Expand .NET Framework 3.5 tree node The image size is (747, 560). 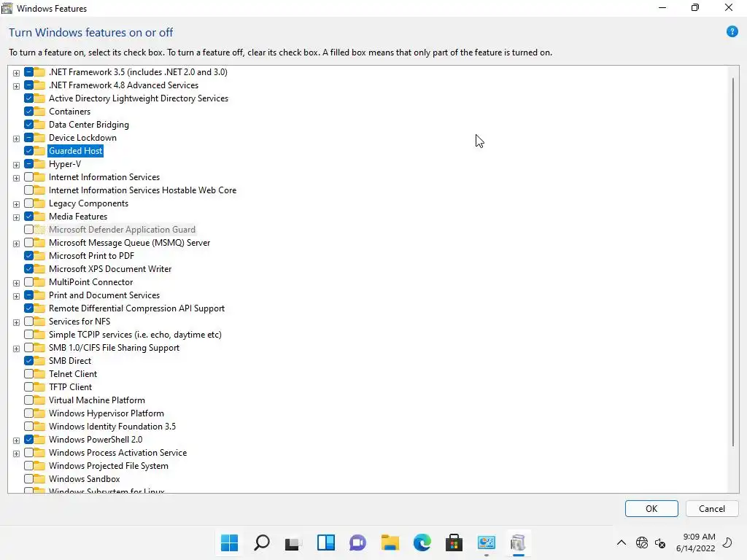pyautogui.click(x=16, y=73)
